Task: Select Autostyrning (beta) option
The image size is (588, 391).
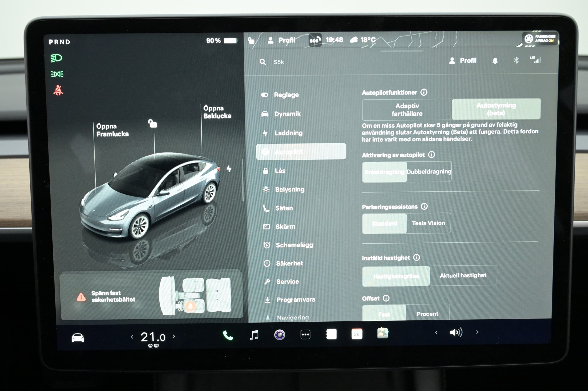Action: pos(496,109)
